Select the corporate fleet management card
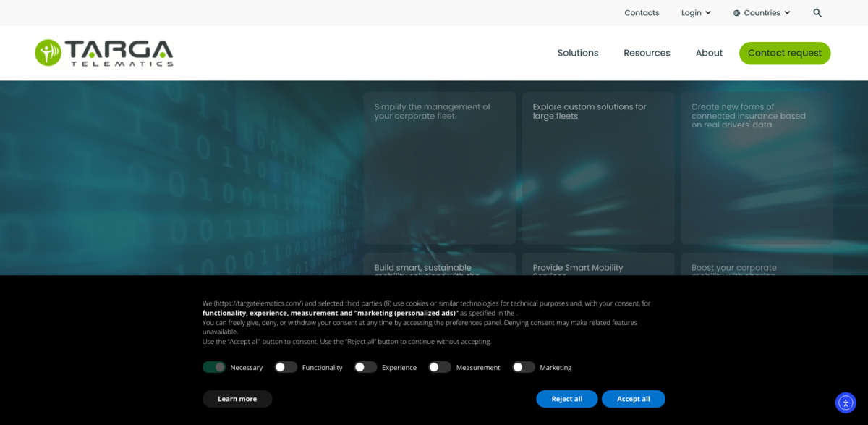This screenshot has height=425, width=868. 439,167
